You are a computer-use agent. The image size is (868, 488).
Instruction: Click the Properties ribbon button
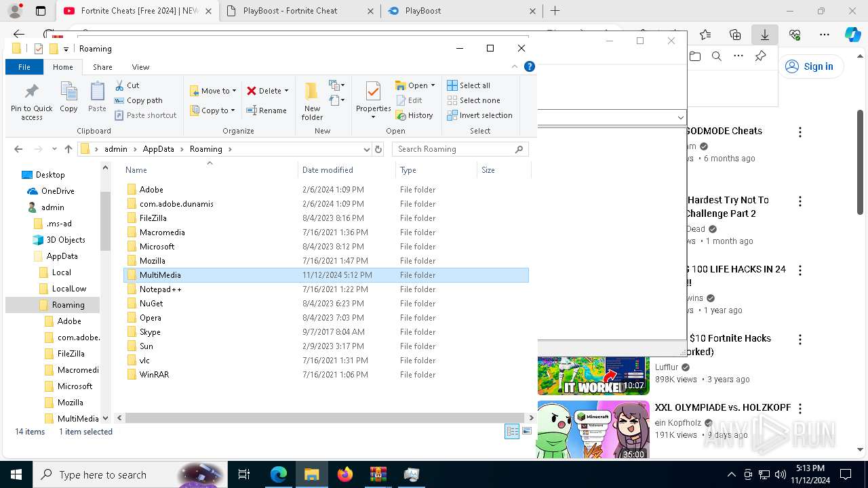coord(373,100)
